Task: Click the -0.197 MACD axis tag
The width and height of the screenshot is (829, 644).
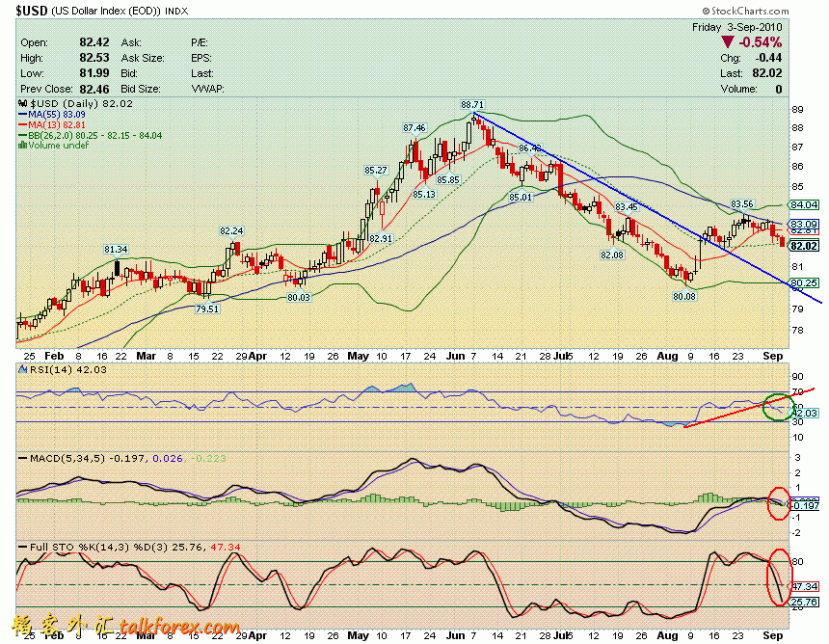Action: (804, 506)
